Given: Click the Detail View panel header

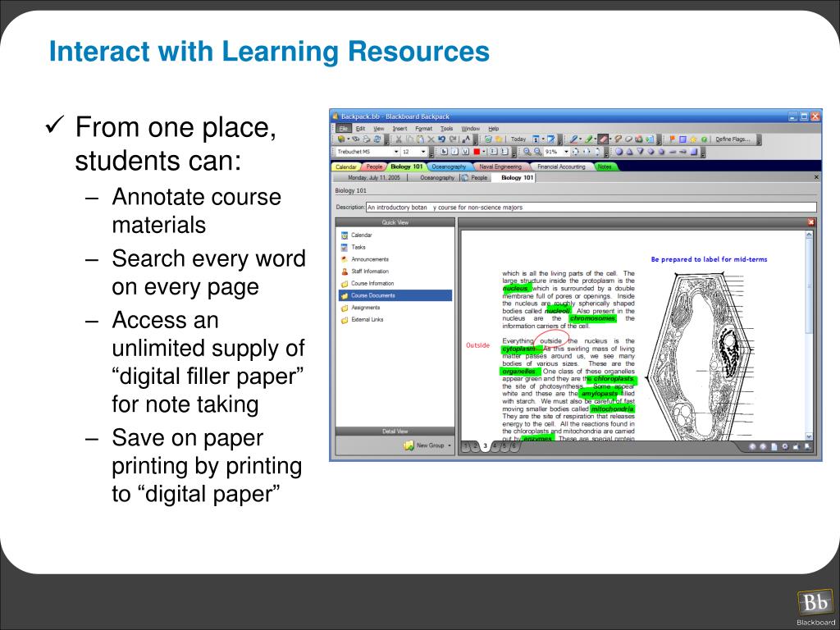Looking at the screenshot, I should 395,431.
